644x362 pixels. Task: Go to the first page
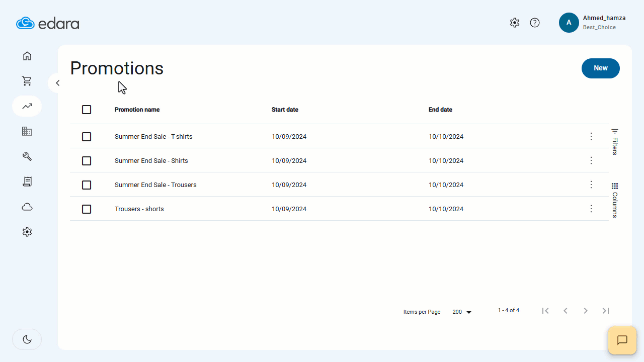coord(545,311)
